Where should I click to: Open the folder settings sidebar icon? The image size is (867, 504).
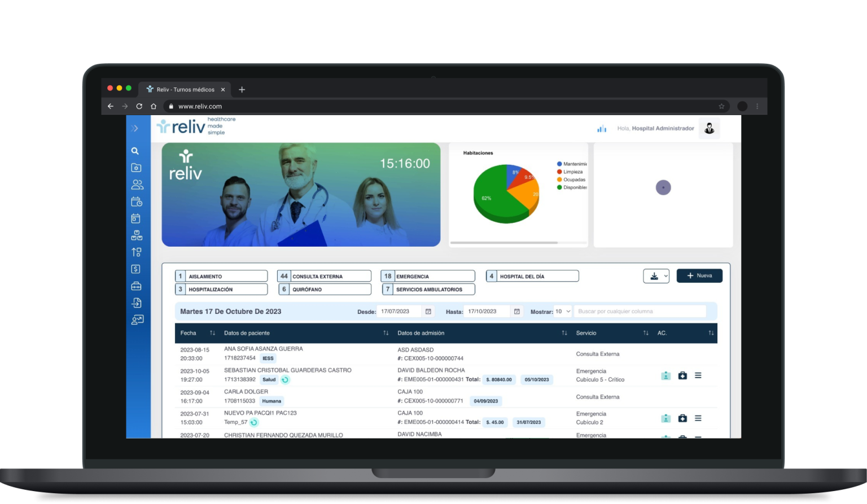tap(136, 168)
